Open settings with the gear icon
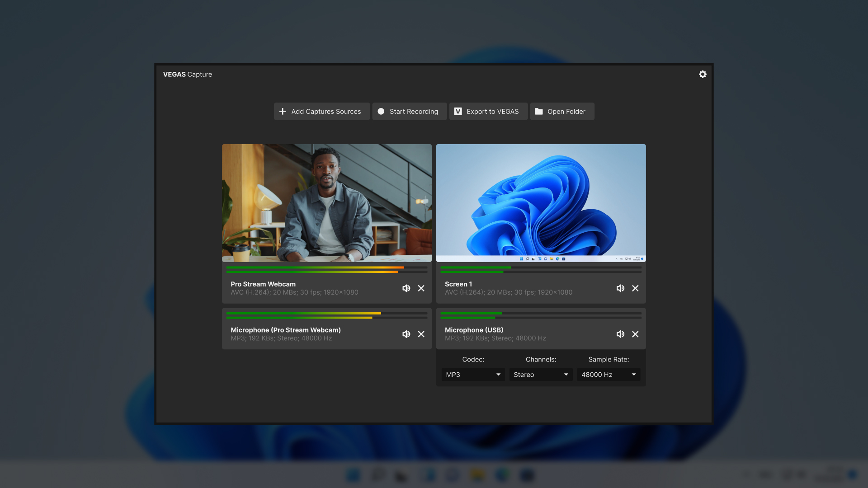Viewport: 868px width, 488px height. 703,74
